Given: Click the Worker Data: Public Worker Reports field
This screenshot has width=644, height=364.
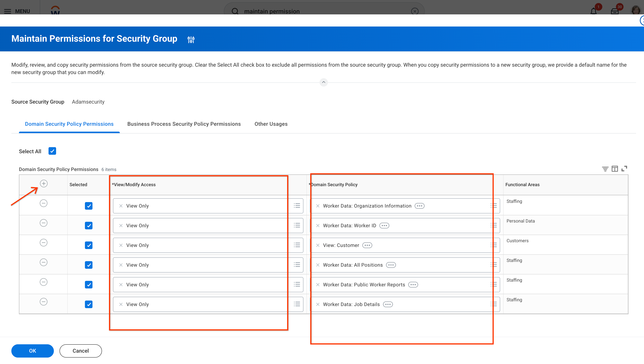Looking at the screenshot, I should pyautogui.click(x=405, y=285).
